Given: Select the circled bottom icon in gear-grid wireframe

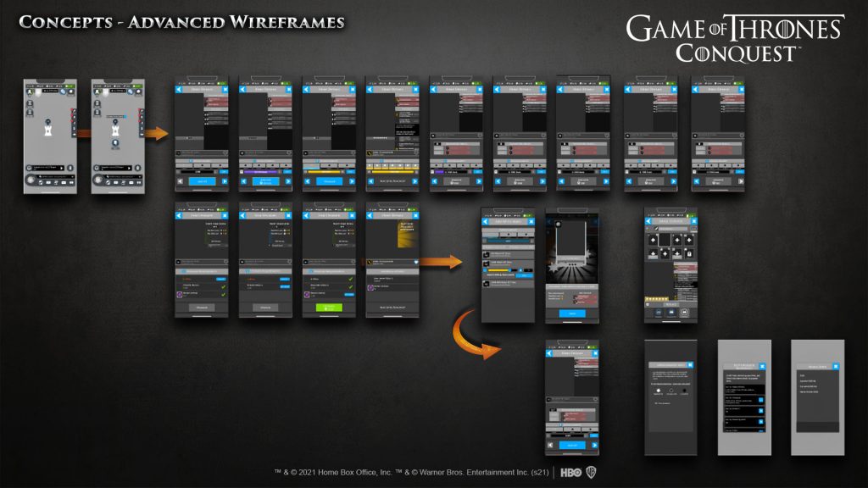Looking at the screenshot, I should (684, 312).
